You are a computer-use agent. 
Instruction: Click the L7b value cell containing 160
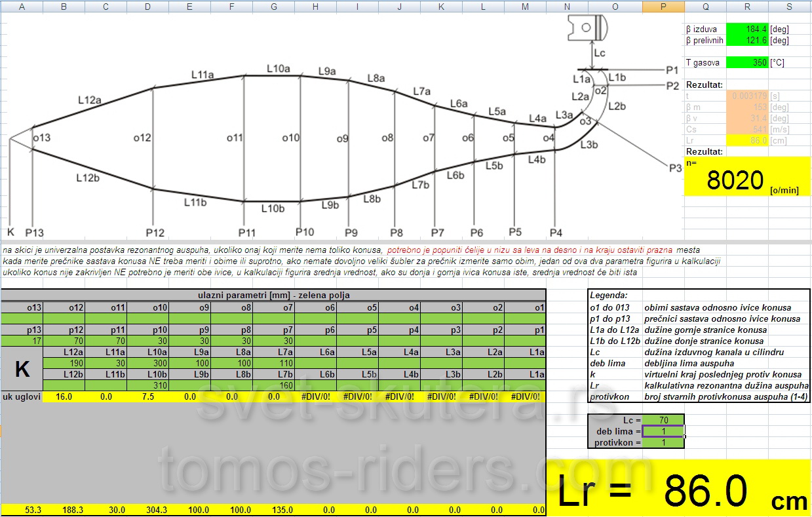(273, 385)
